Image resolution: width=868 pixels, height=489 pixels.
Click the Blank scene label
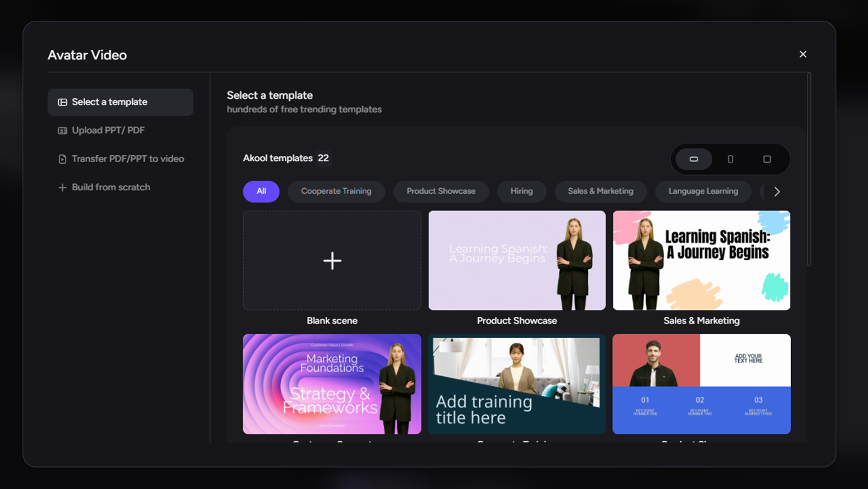[x=332, y=321]
